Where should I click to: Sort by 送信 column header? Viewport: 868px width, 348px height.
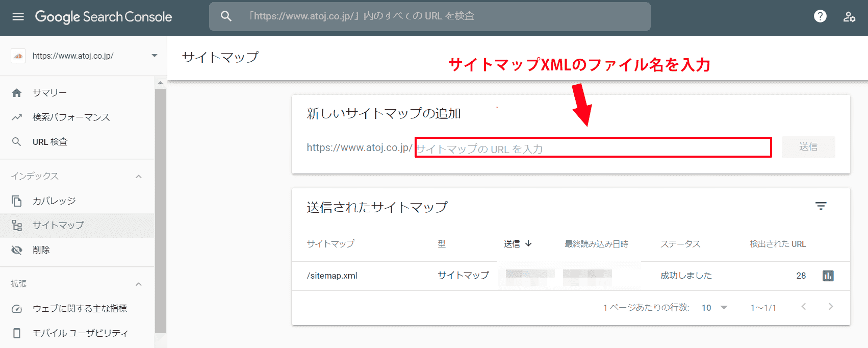pos(512,244)
